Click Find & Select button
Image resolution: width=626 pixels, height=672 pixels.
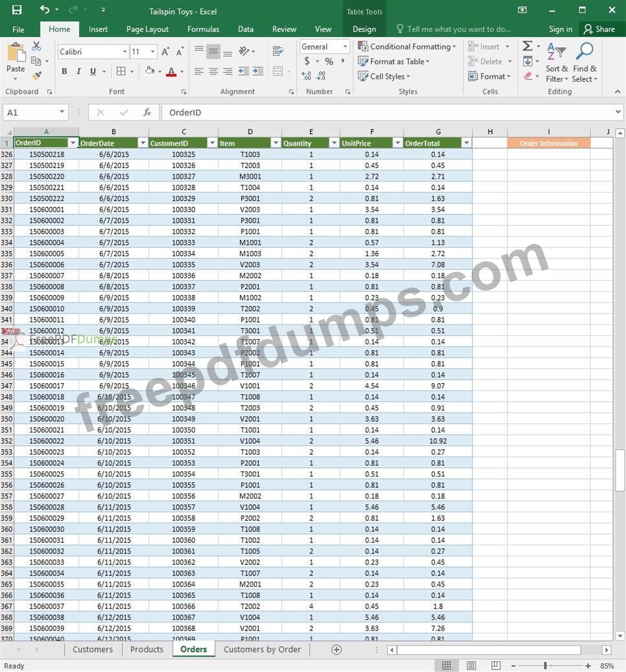point(585,63)
